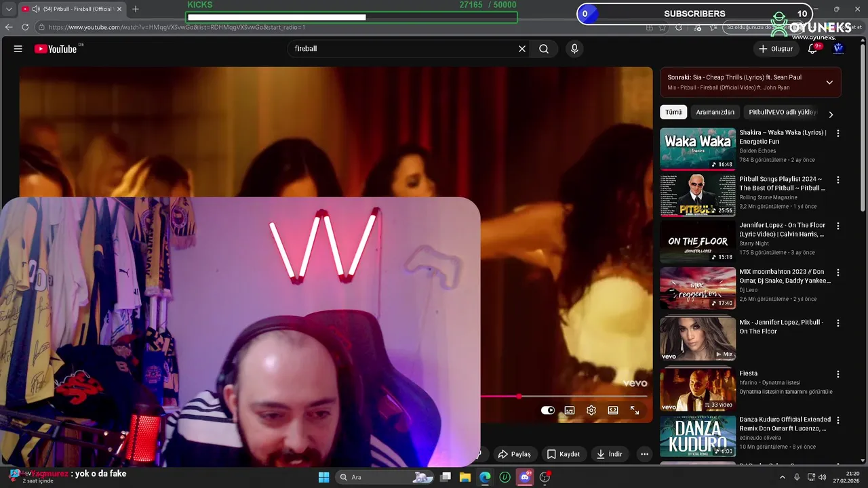
Task: Open File Explorer from taskbar
Action: click(x=465, y=477)
